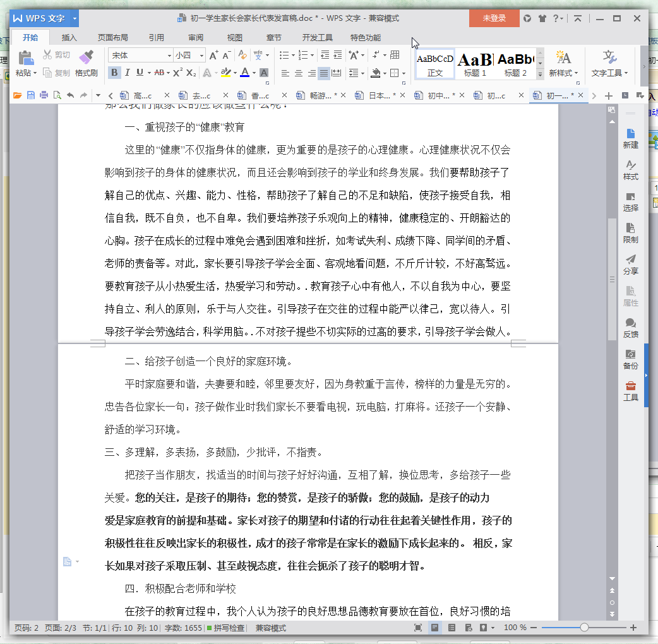Apply superscript X² formatting

(177, 73)
